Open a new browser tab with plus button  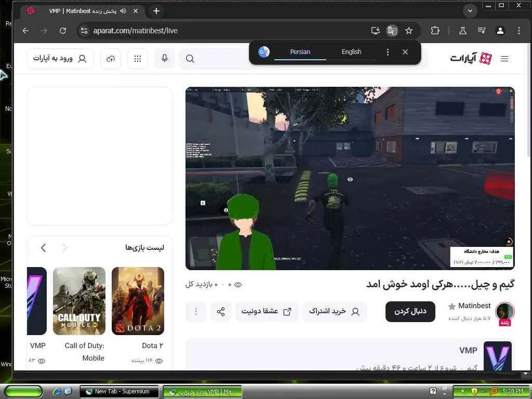click(x=156, y=11)
